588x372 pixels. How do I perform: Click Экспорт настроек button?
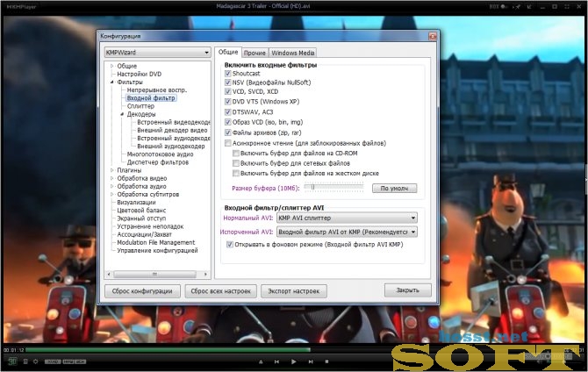(294, 291)
